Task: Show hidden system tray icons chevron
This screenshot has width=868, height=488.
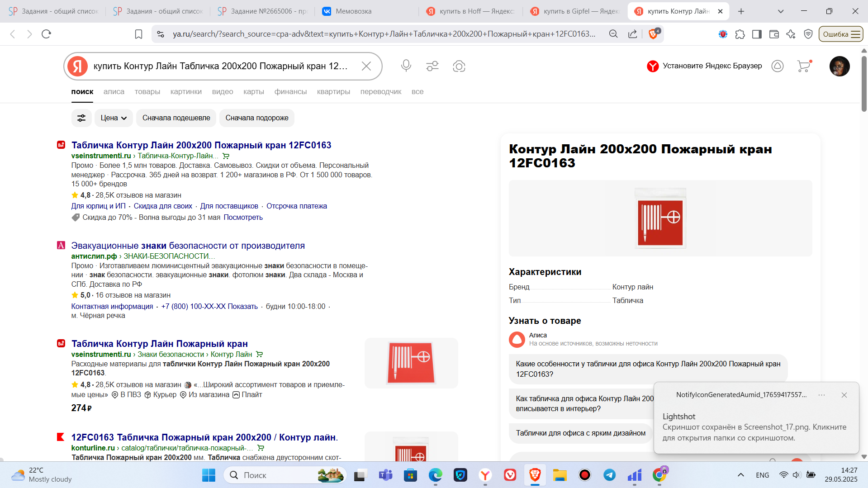Action: coord(741,475)
